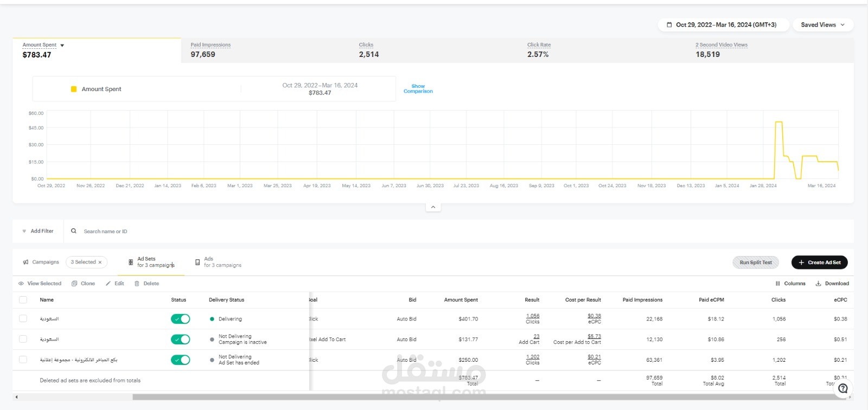
Task: Click the Clone action
Action: tap(83, 284)
